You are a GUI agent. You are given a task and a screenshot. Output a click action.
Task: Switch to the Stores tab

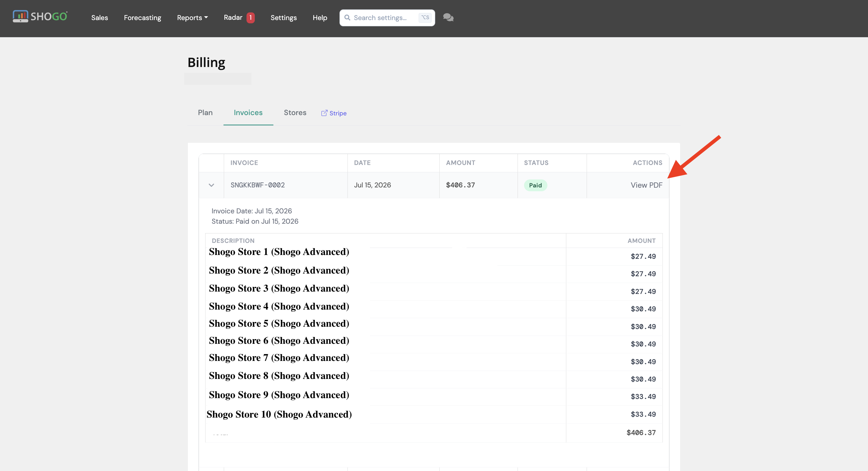coord(295,112)
